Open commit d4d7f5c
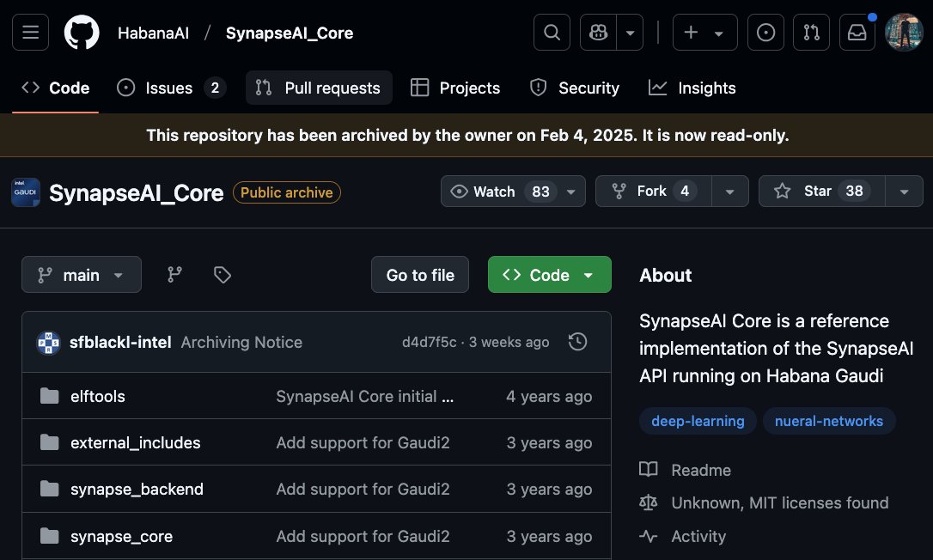 [x=429, y=342]
